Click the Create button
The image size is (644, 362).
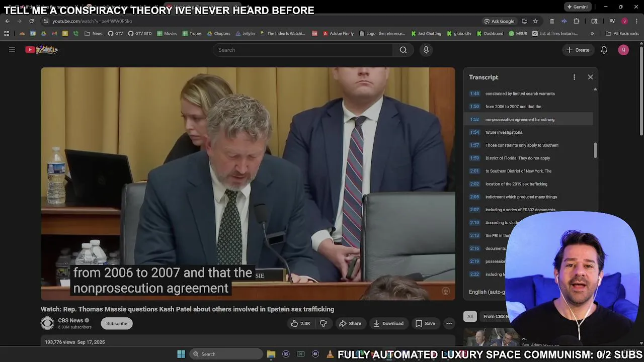[578, 50]
